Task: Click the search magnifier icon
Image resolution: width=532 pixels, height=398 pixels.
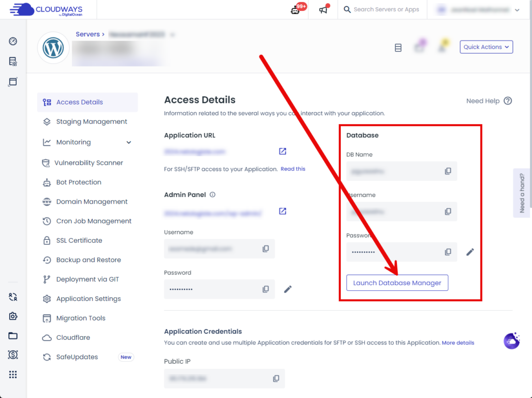Action: [x=347, y=9]
